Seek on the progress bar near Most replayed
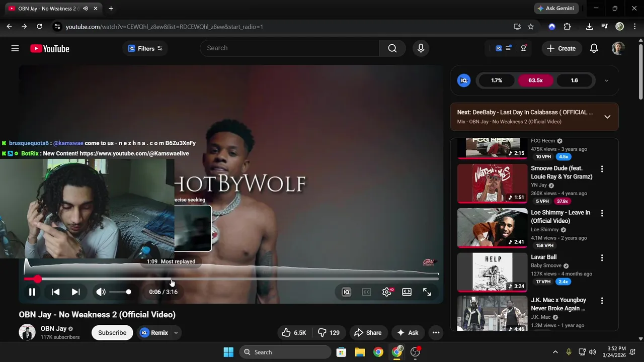The image size is (644, 362). (172, 279)
